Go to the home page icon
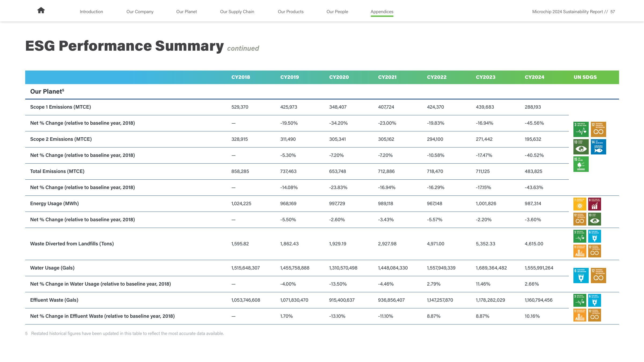Viewport: 644px width, 362px height. 41,10
